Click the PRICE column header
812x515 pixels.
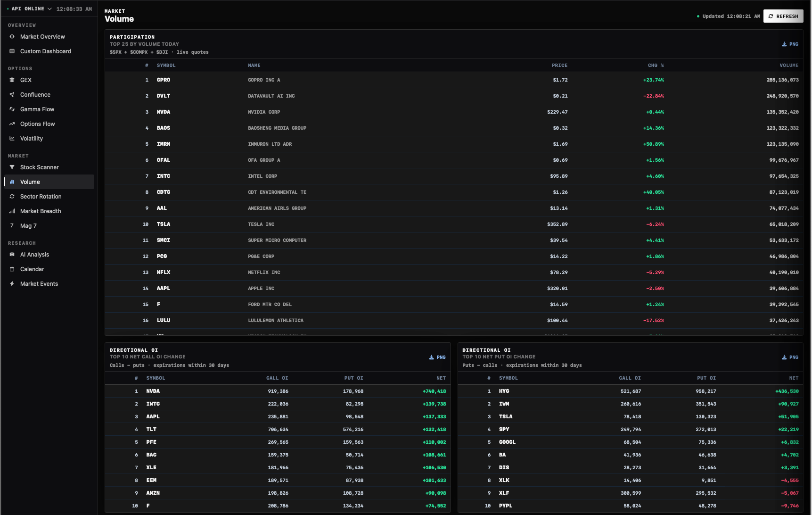click(559, 65)
